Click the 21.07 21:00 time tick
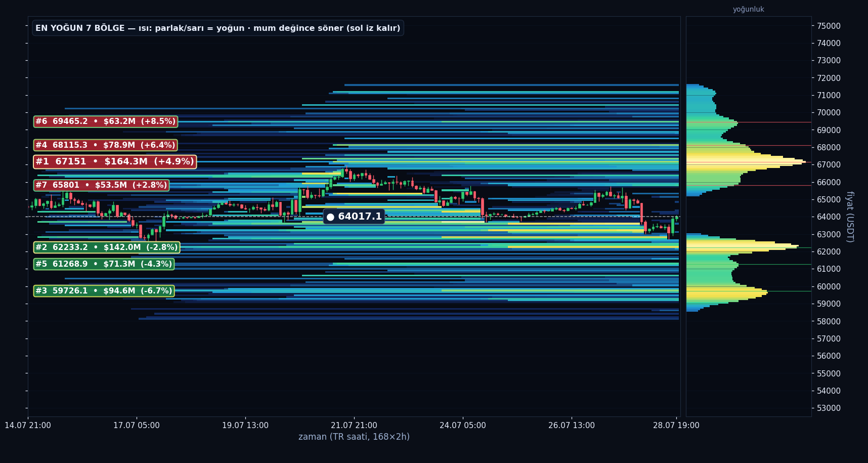 pos(354,426)
